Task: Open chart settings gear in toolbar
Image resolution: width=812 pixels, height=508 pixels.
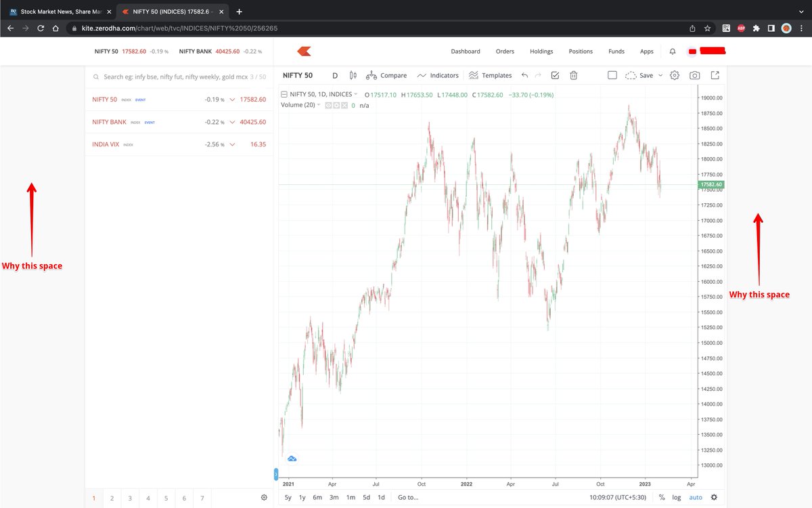Action: click(675, 75)
